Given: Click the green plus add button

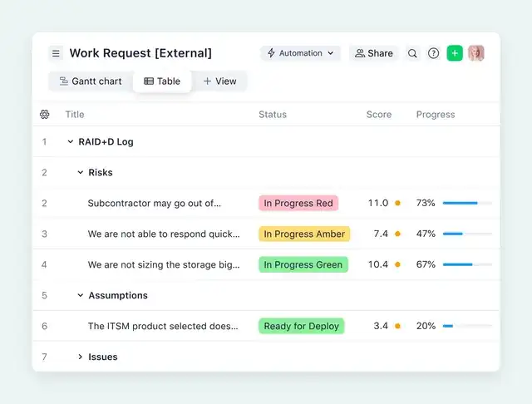Looking at the screenshot, I should click(455, 53).
